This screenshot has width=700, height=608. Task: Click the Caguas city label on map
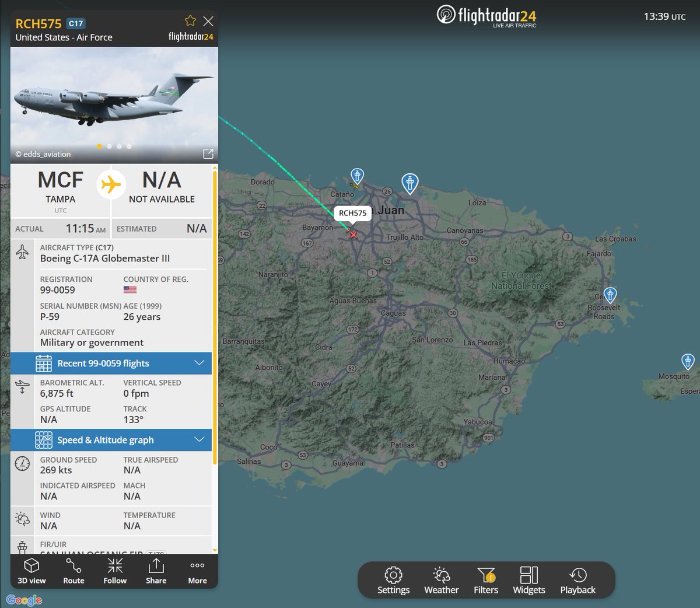(x=393, y=313)
